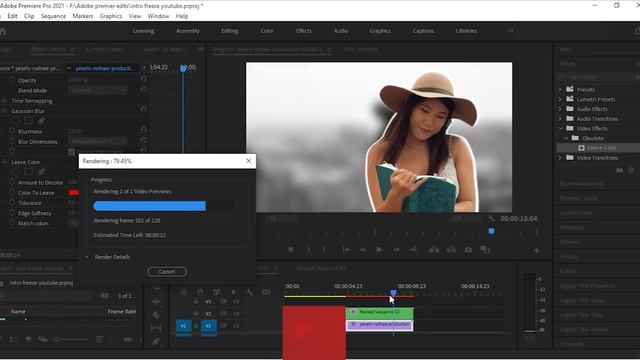Toggle Repeat Edge Pixels checkbox
The image size is (640, 360).
71,152
